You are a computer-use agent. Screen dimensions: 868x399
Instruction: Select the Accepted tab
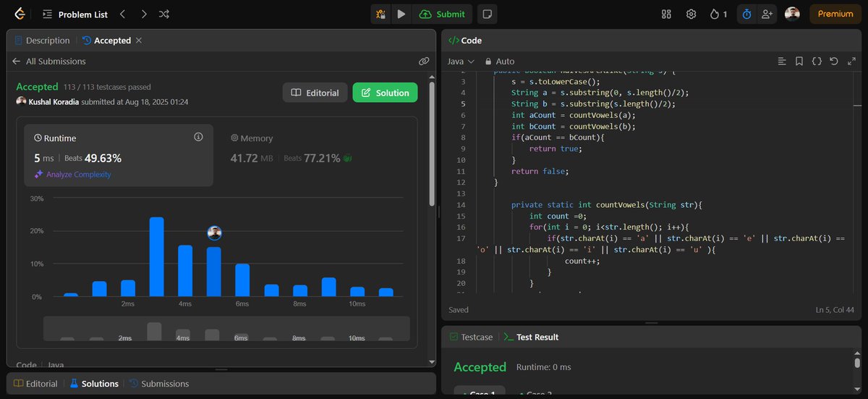point(106,41)
